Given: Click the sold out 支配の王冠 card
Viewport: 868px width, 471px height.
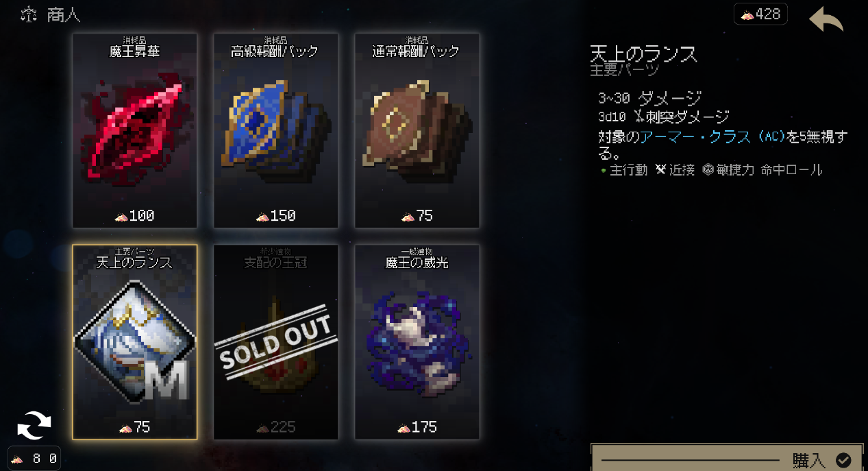Looking at the screenshot, I should (x=276, y=342).
